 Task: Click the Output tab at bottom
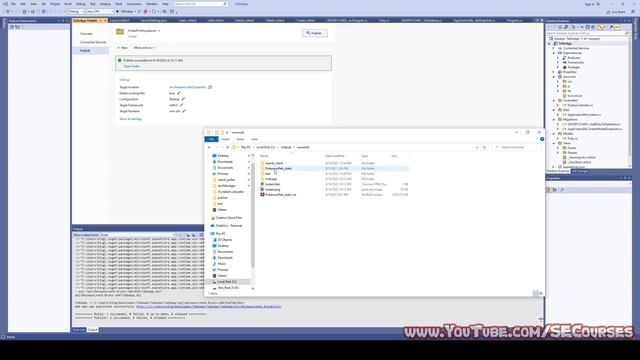click(x=93, y=330)
